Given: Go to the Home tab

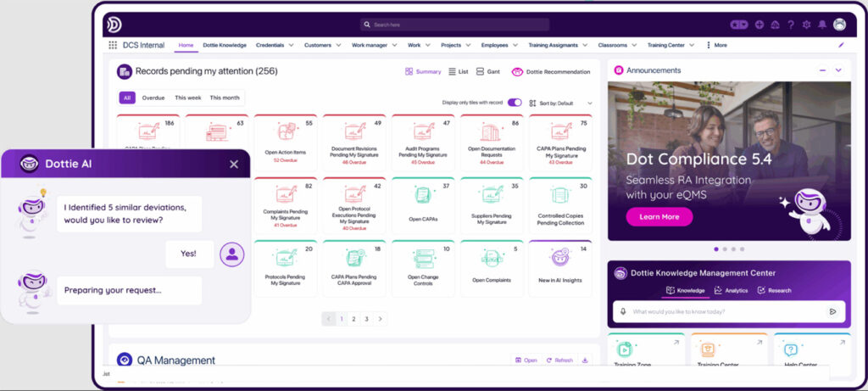Looking at the screenshot, I should pyautogui.click(x=186, y=46).
